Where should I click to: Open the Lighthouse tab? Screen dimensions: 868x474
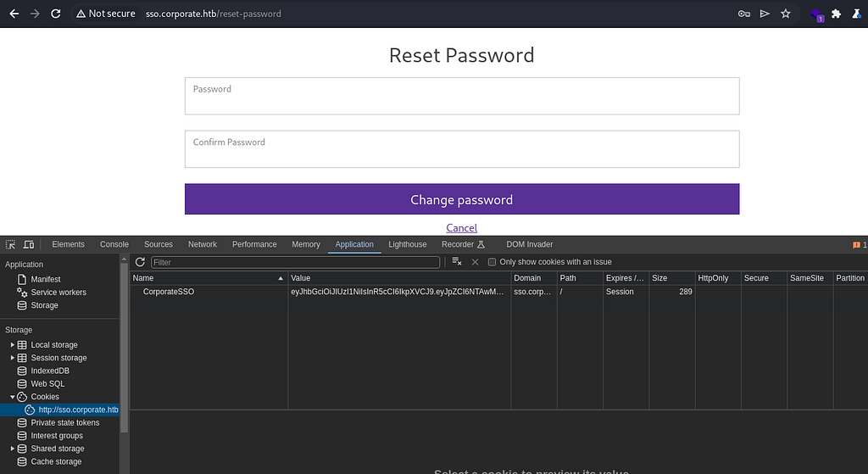click(x=408, y=244)
